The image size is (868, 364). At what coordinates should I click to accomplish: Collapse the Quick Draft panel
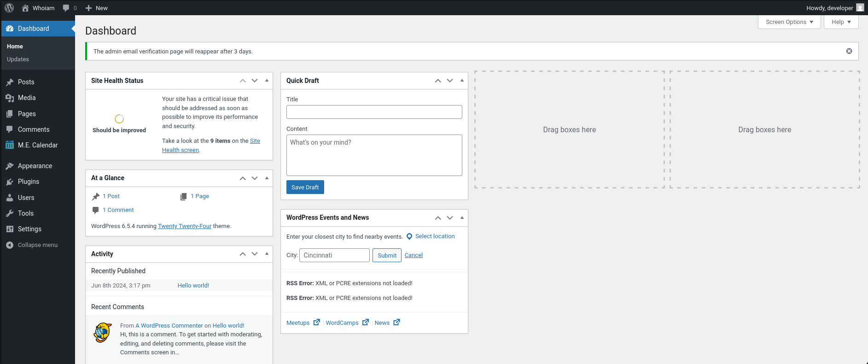point(462,81)
